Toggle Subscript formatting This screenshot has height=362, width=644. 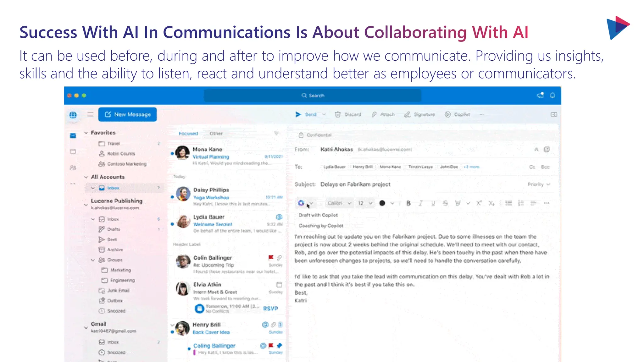coord(491,203)
